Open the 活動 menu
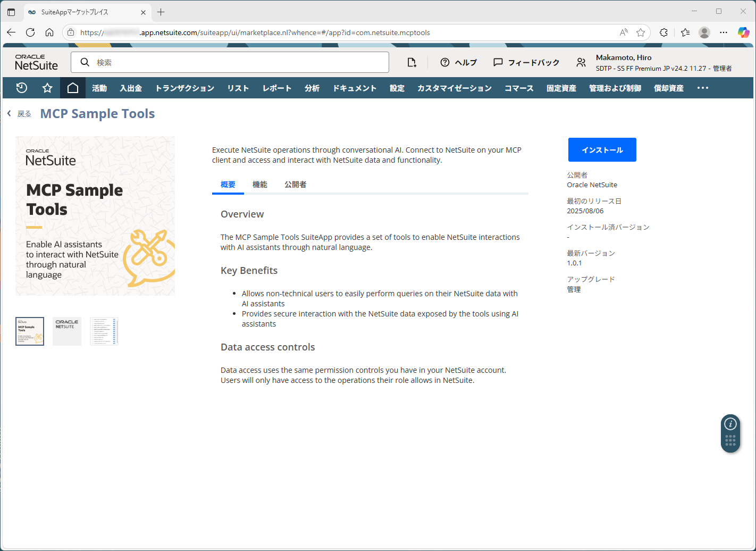 [99, 88]
